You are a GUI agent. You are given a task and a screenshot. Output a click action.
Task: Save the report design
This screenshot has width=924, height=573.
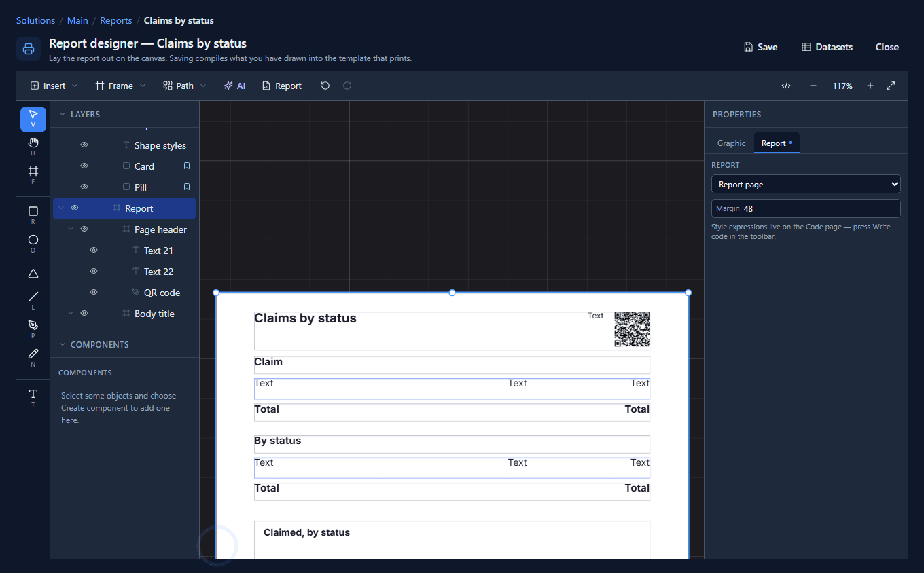[x=761, y=47]
